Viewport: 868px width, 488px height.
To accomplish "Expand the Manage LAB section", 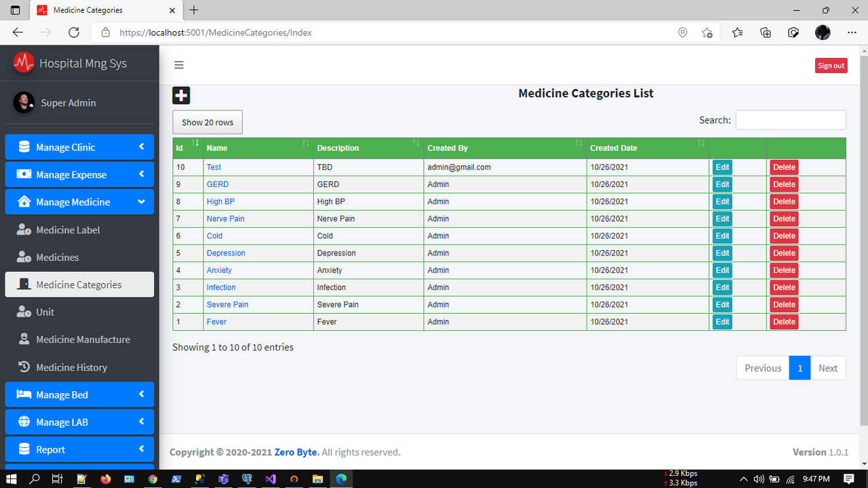I will point(79,422).
